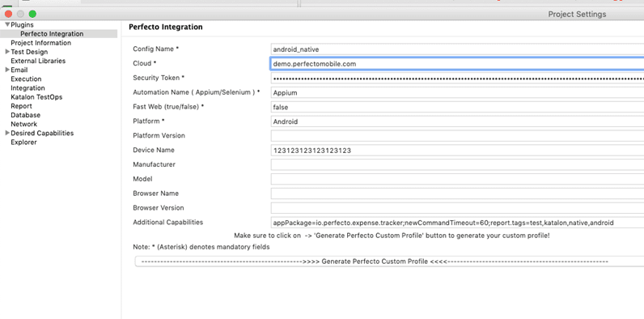Click Generate Perfecto Custom Profile button
The width and height of the screenshot is (644, 319).
click(x=389, y=262)
